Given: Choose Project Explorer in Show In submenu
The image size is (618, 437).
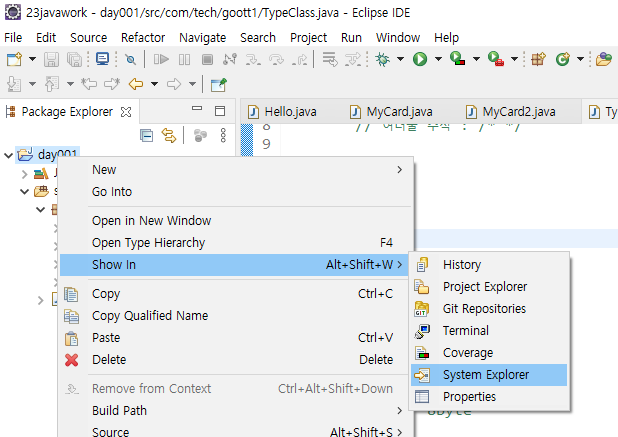Looking at the screenshot, I should pyautogui.click(x=489, y=287).
